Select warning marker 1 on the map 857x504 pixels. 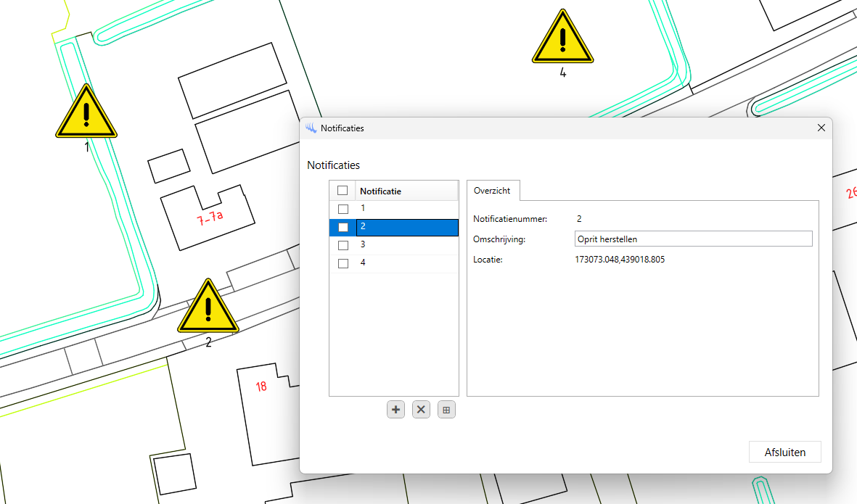86,113
